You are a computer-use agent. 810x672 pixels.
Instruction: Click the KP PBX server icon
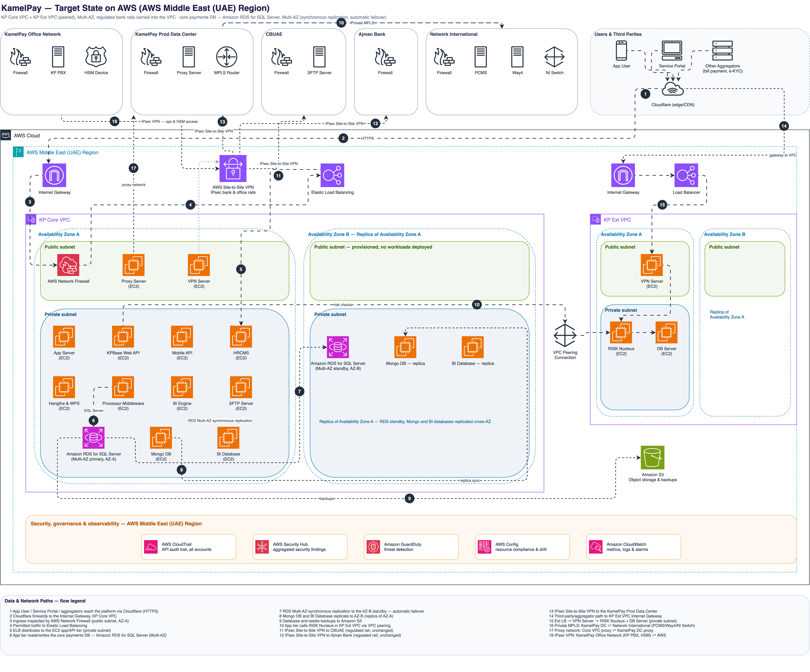58,57
